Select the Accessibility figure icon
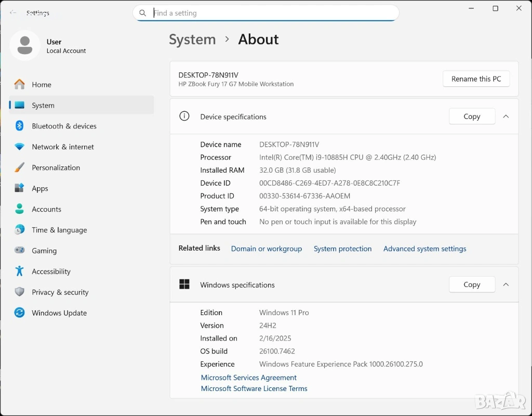532x416 pixels. [x=20, y=271]
